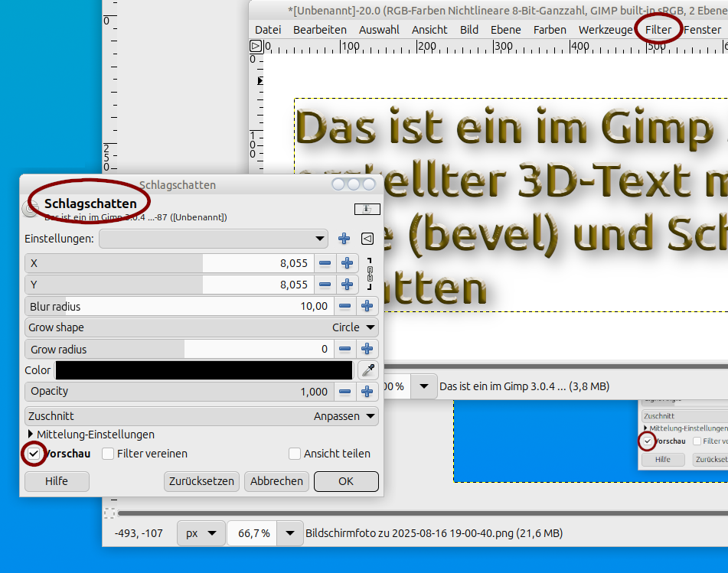This screenshot has width=728, height=573.
Task: Increase the Y offset value
Action: click(x=348, y=285)
